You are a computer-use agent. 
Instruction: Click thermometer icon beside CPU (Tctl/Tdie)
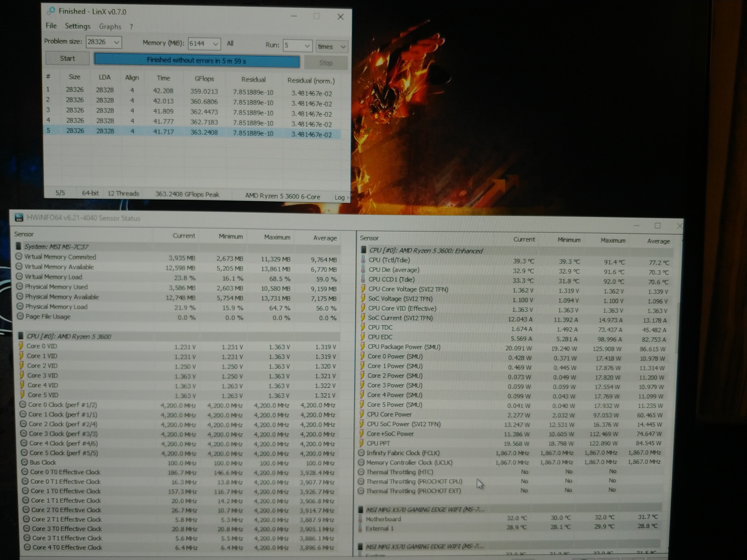pyautogui.click(x=363, y=260)
